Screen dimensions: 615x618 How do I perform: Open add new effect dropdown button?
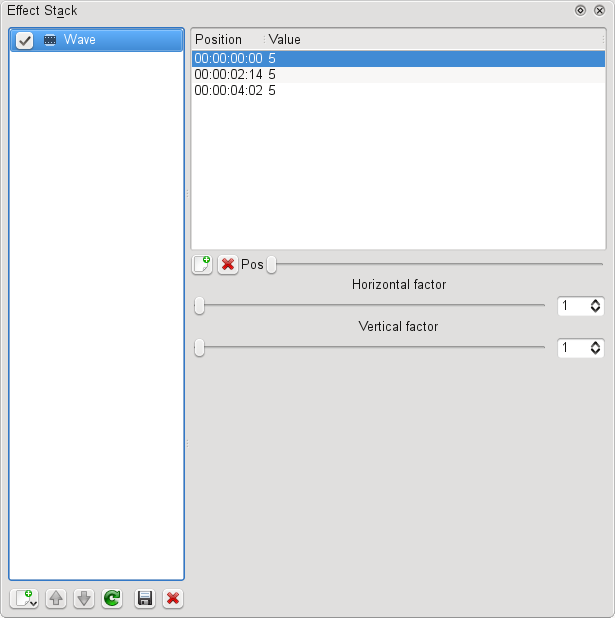pos(24,599)
